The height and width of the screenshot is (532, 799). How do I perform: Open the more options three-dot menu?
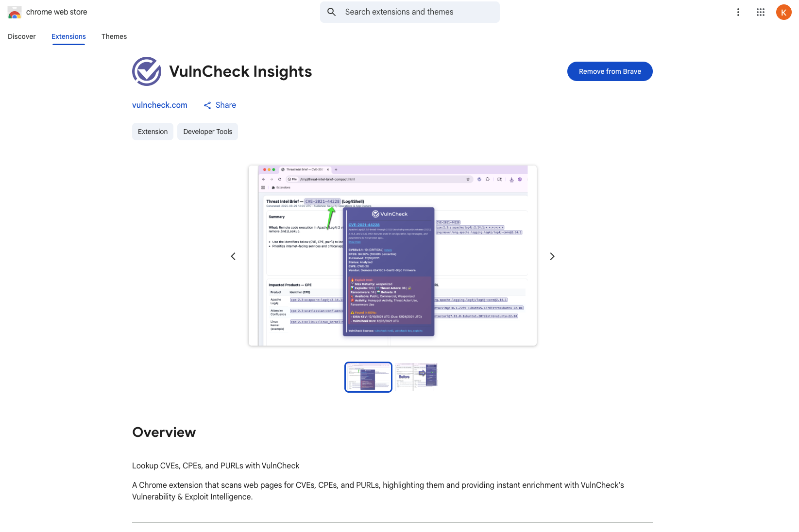click(738, 12)
